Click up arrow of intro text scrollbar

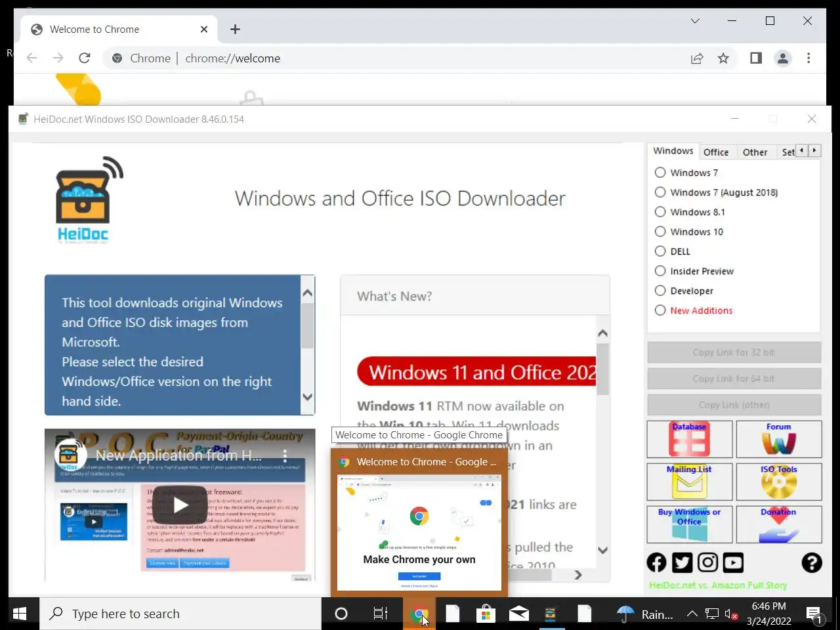[x=307, y=293]
